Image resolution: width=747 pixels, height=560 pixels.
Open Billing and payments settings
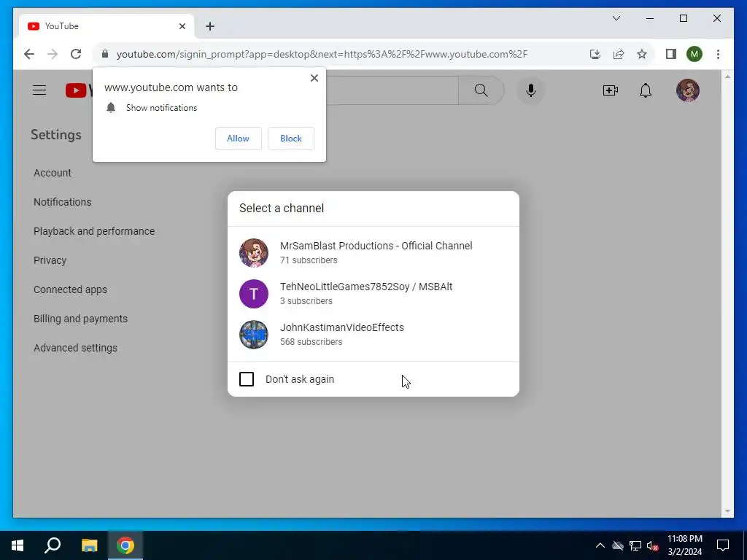click(x=80, y=319)
